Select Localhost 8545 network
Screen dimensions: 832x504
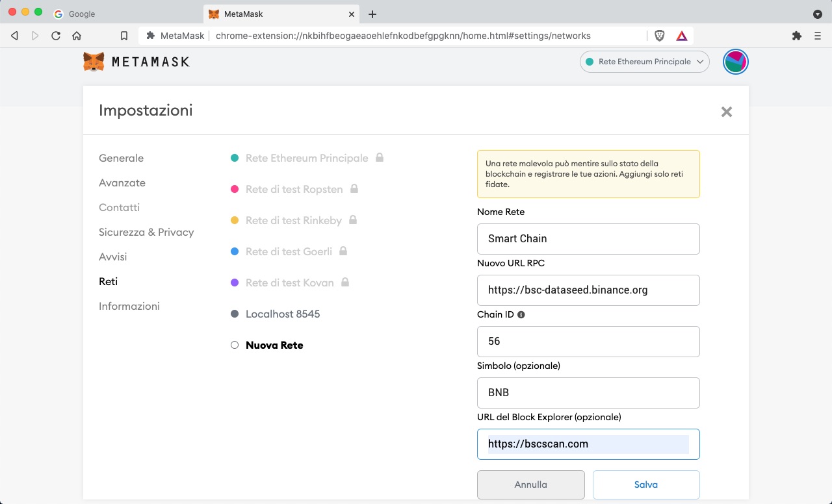pyautogui.click(x=283, y=314)
